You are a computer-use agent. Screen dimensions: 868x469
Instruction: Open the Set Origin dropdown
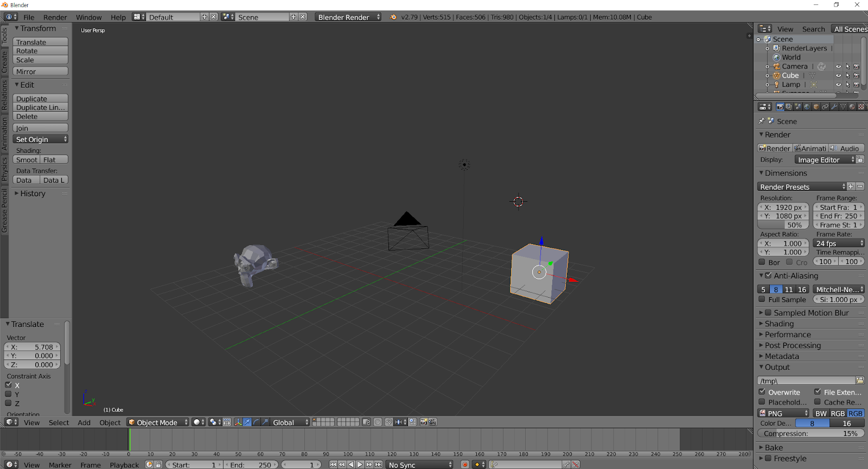coord(41,139)
